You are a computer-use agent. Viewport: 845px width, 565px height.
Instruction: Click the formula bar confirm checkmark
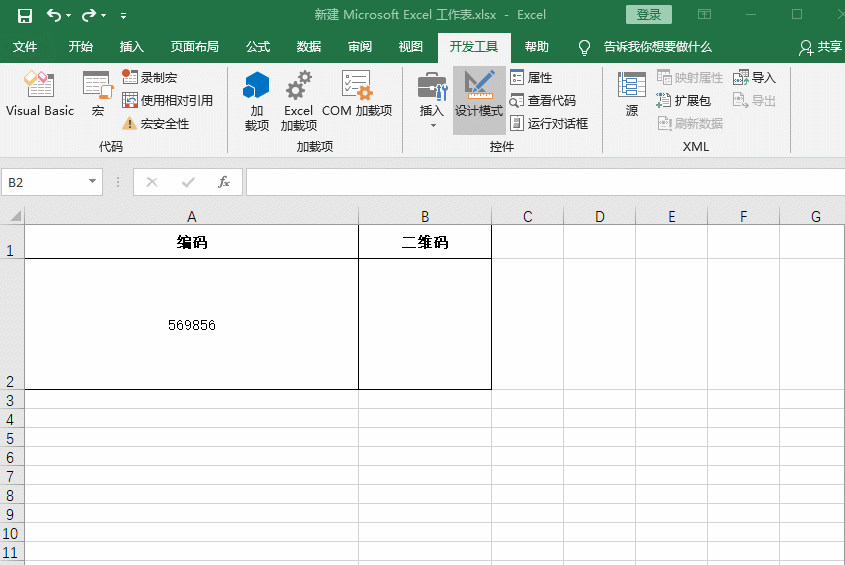[x=188, y=182]
